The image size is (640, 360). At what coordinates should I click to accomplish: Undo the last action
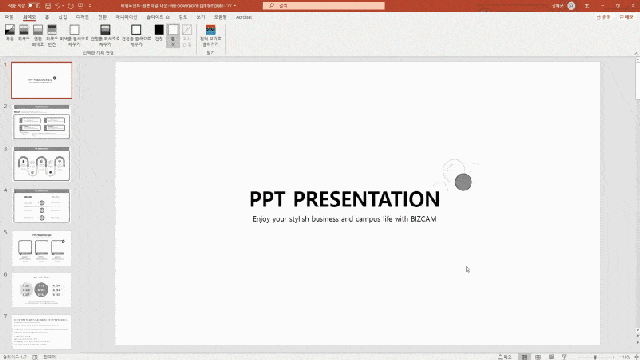click(x=58, y=6)
